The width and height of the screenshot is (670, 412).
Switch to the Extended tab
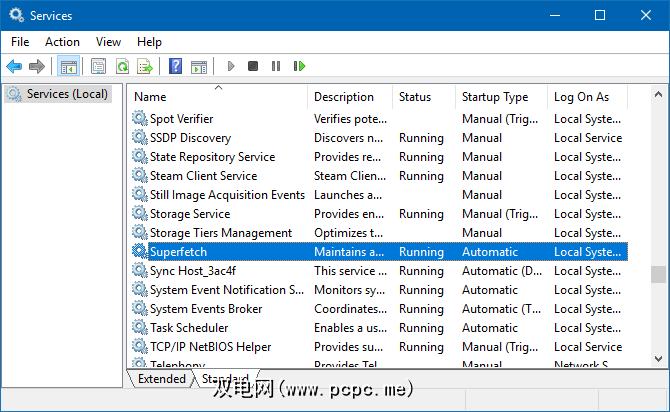pos(161,379)
